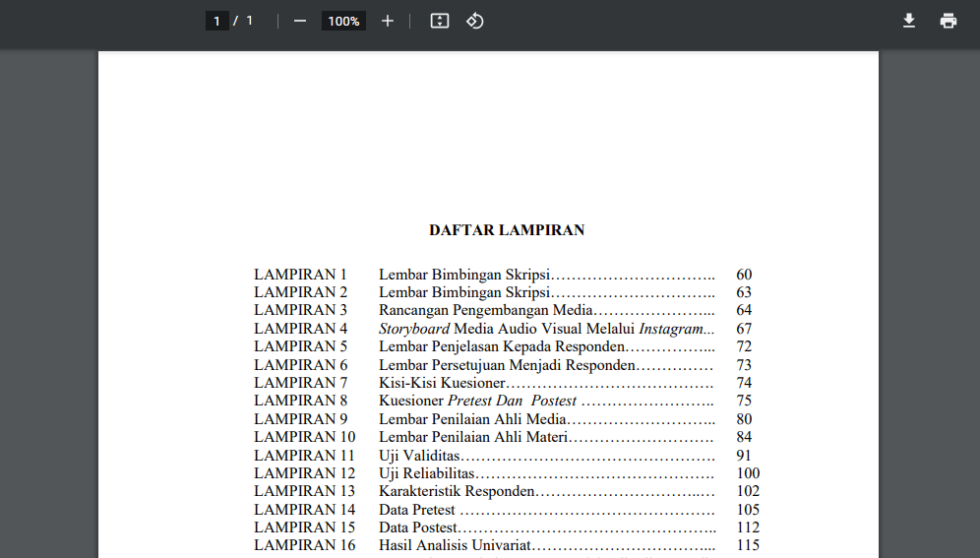Click the LAMPIRAN 8 label
Screen dimensions: 980x558
point(300,401)
